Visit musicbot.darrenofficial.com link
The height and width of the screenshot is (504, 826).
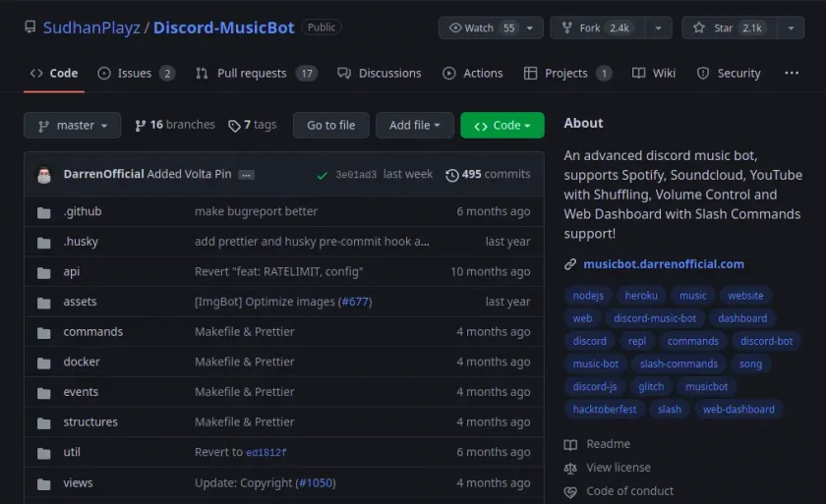[x=664, y=264]
